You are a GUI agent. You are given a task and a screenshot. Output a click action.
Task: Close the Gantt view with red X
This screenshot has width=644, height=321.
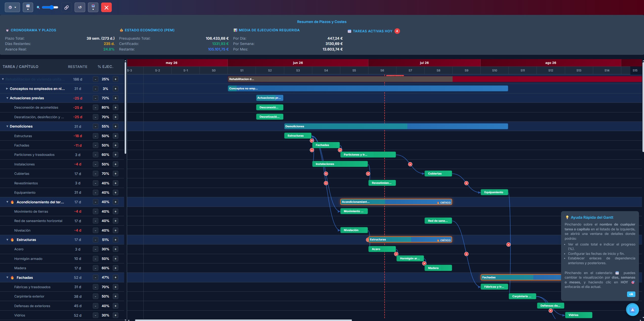point(106,7)
